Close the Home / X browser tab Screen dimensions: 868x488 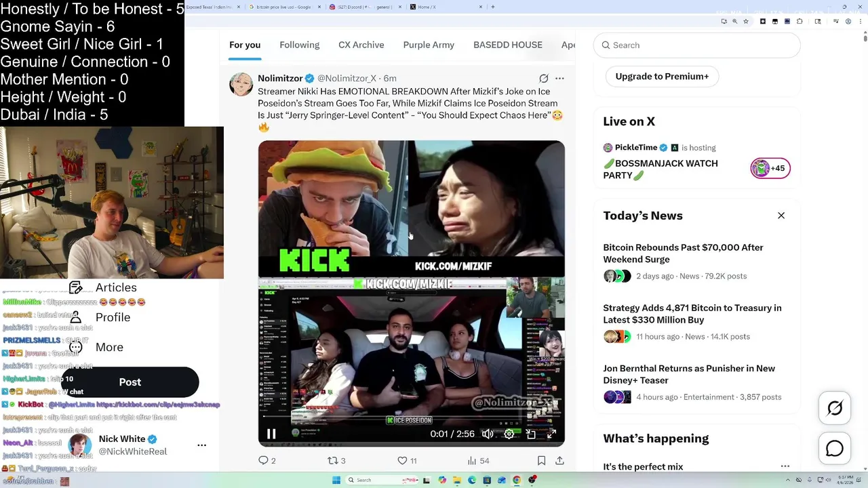[x=481, y=7]
